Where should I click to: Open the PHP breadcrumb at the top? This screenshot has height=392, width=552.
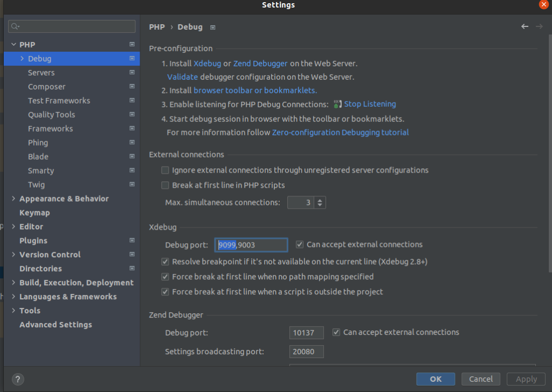point(156,26)
